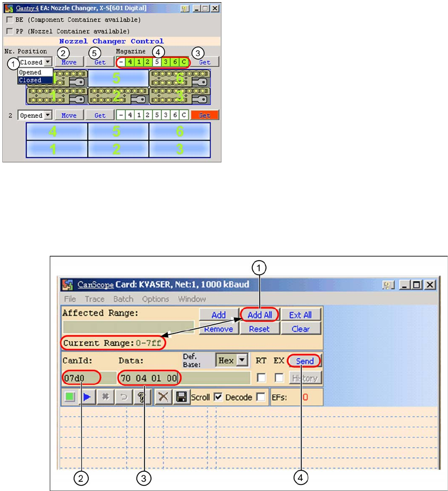Toggle white magazine cell 5 in changer 1 row

[x=157, y=62]
